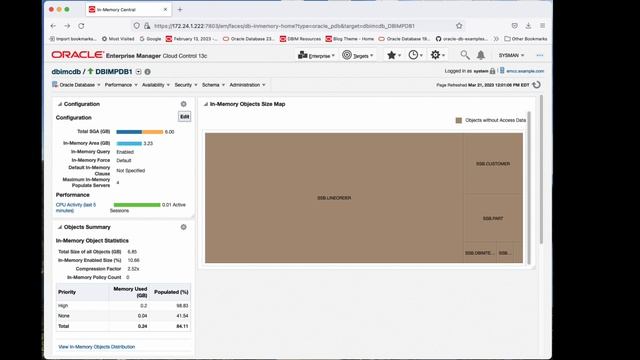This screenshot has height=360, width=640.
Task: Open the browser hamburger menu
Action: 542,26
